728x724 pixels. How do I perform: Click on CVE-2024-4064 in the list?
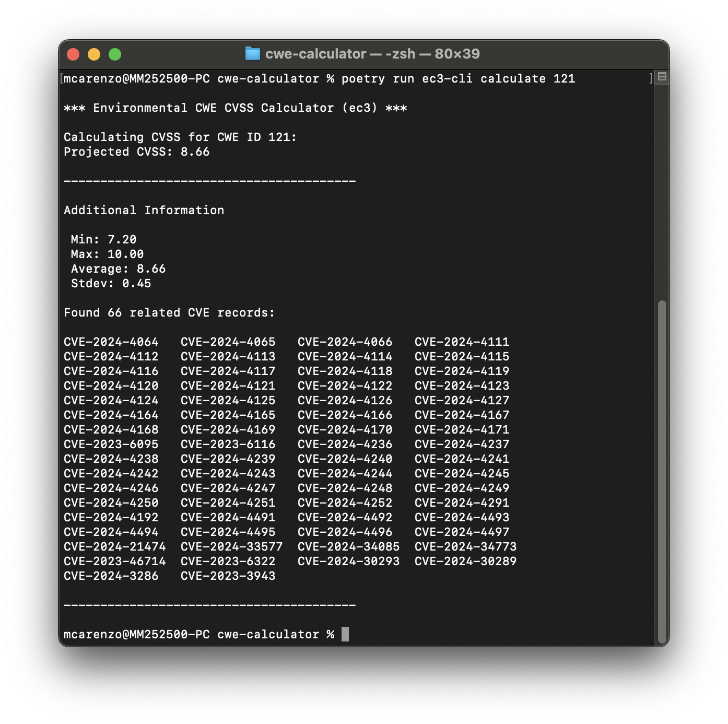point(111,342)
